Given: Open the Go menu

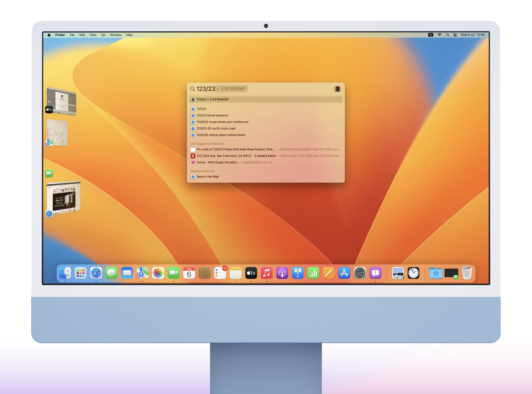Looking at the screenshot, I should [x=103, y=35].
